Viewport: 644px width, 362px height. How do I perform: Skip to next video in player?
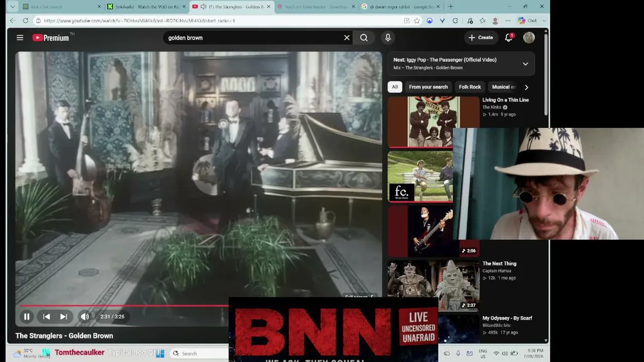(63, 317)
